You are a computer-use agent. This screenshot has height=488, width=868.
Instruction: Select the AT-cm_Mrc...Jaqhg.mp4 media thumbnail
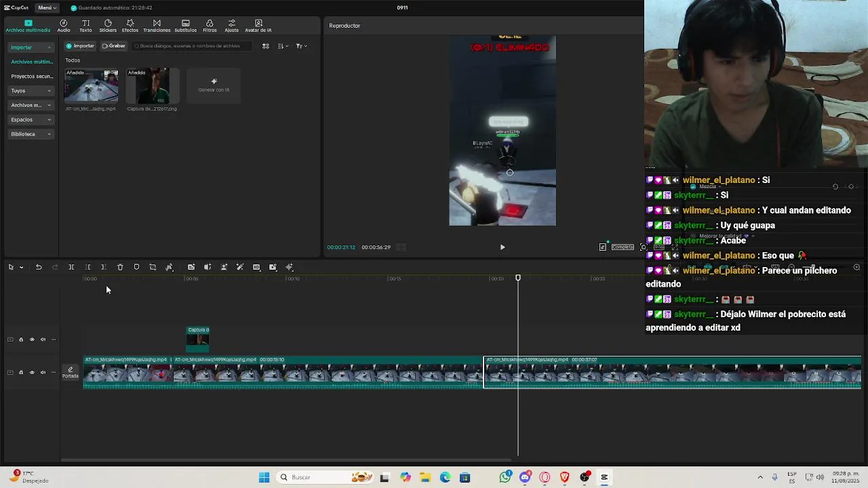(x=91, y=86)
